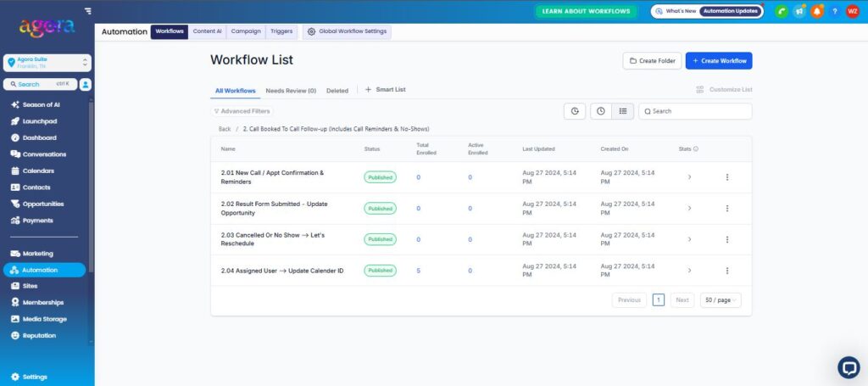Click the Create Folder button
This screenshot has width=868, height=386.
(652, 61)
